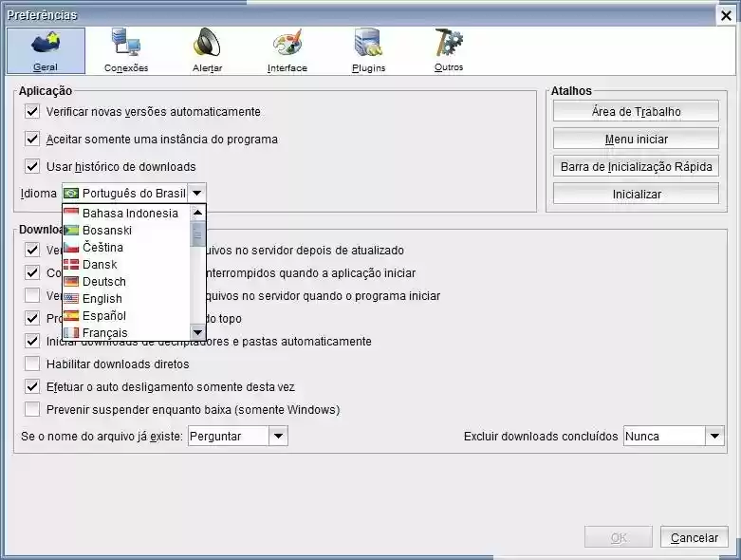Click the Indonesian flag icon

click(x=71, y=214)
